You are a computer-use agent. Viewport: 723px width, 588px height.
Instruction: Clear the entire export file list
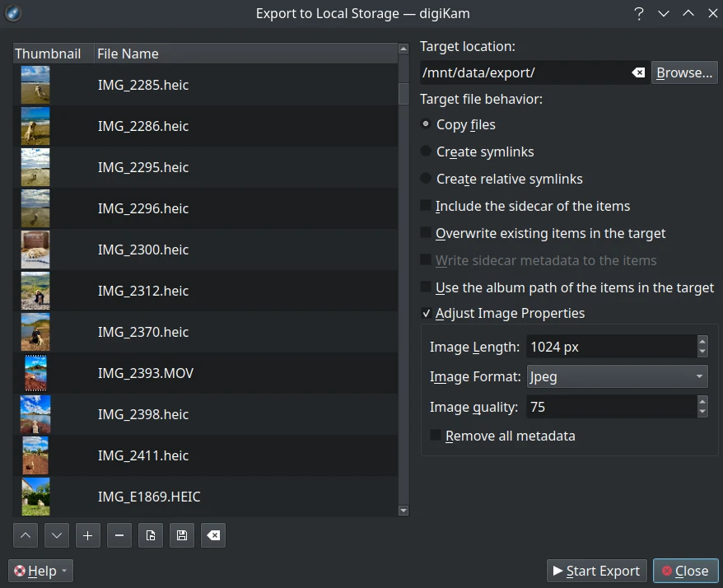pyautogui.click(x=212, y=535)
